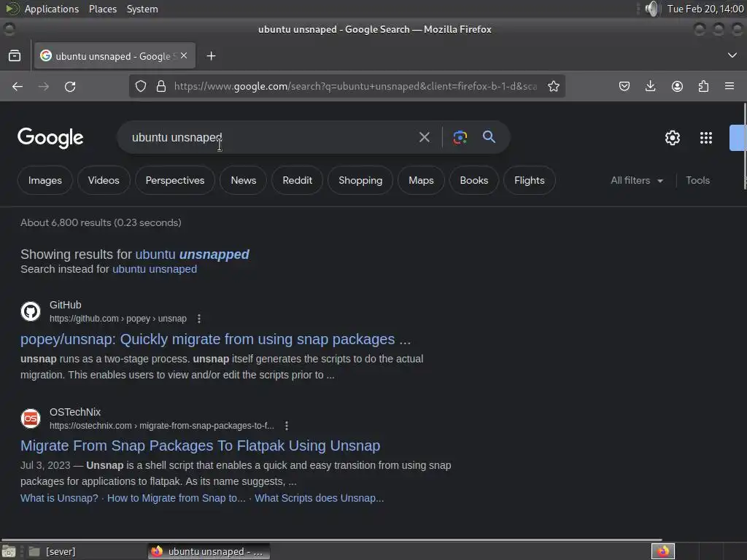
Task: Close the ubuntu unsnaped tab
Action: click(x=184, y=55)
